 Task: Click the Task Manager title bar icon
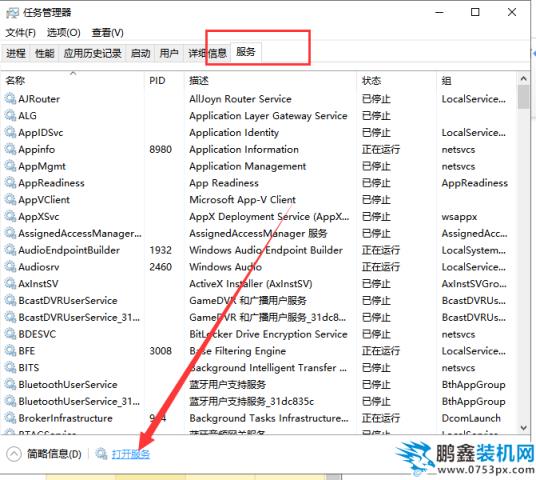click(x=12, y=13)
